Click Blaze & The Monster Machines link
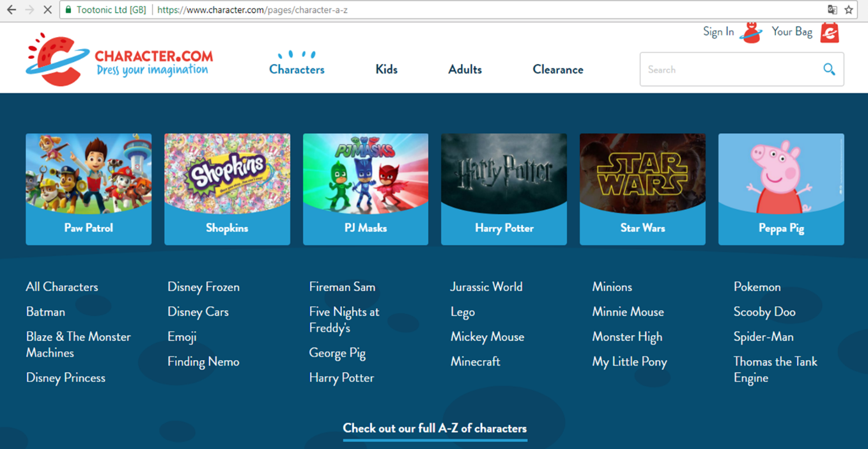Screen dimensions: 868x449 point(78,345)
